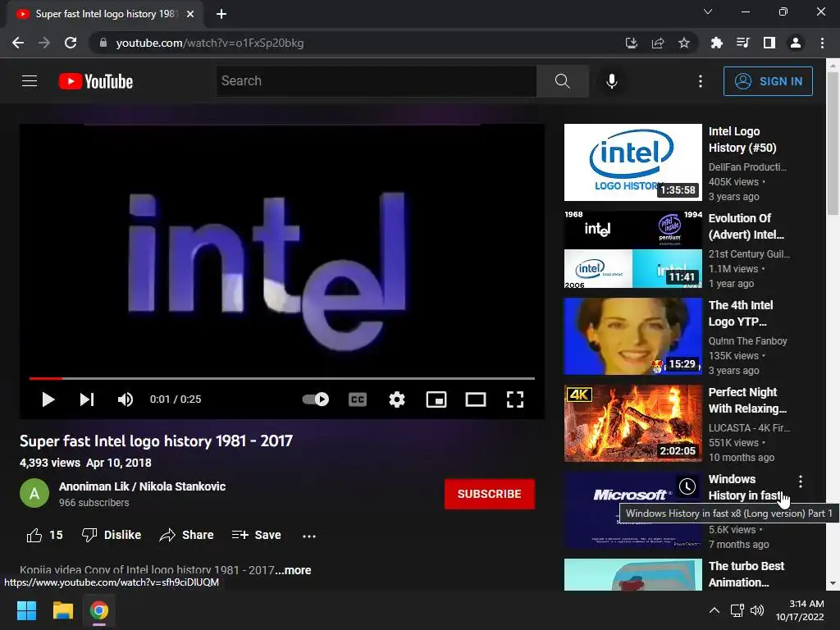Start voice search with the microphone
Image resolution: width=840 pixels, height=630 pixels.
(611, 81)
